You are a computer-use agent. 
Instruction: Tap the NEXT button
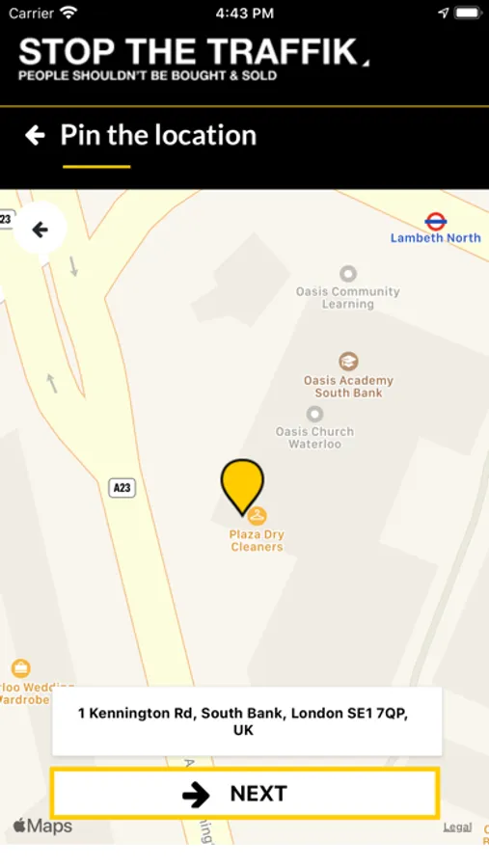click(245, 794)
